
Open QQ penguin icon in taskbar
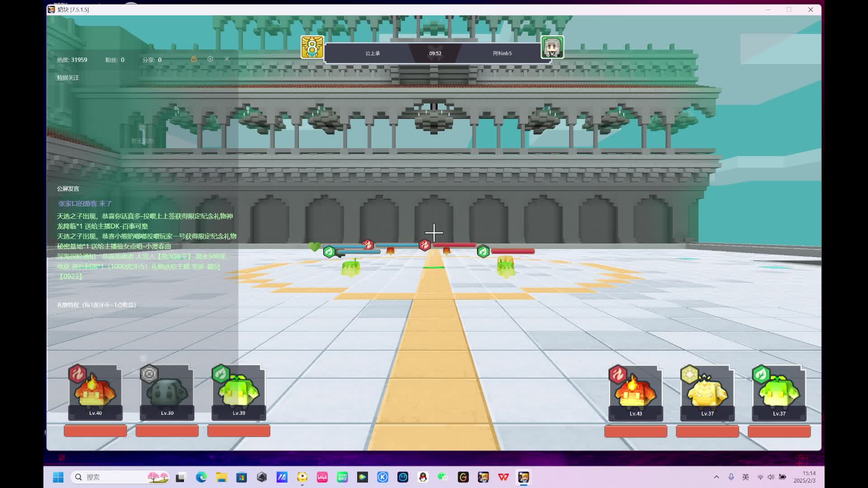(x=423, y=477)
